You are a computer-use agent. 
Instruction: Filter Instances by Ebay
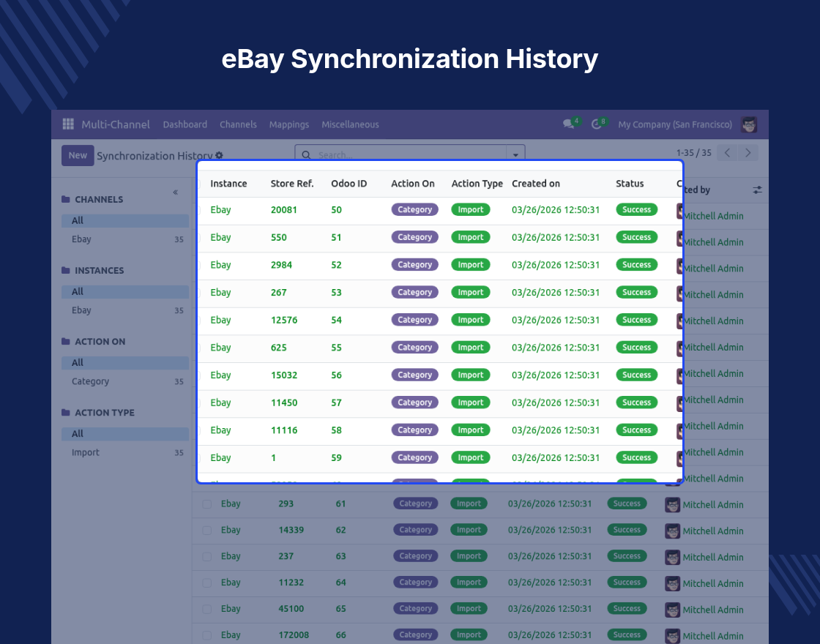tap(125, 310)
